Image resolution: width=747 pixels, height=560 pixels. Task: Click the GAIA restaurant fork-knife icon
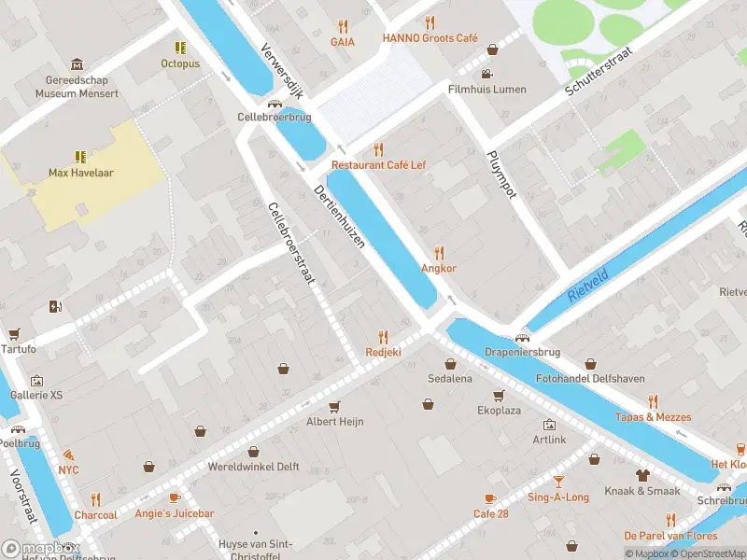point(343,26)
